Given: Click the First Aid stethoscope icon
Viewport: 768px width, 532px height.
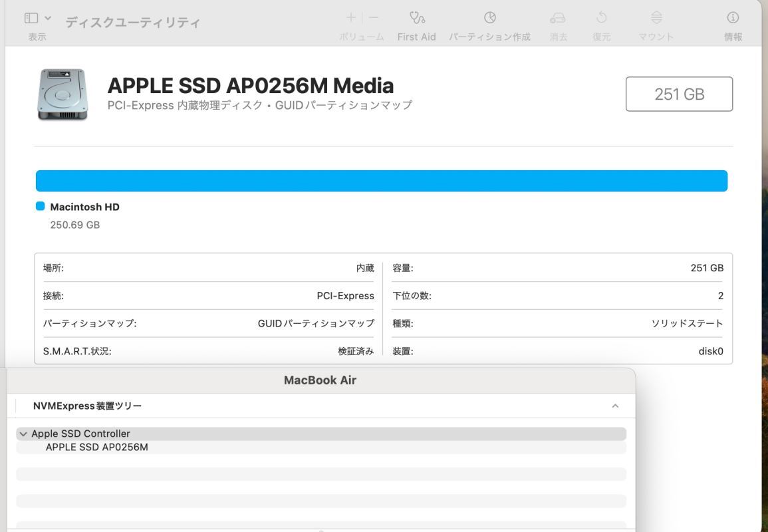Looking at the screenshot, I should click(x=417, y=18).
